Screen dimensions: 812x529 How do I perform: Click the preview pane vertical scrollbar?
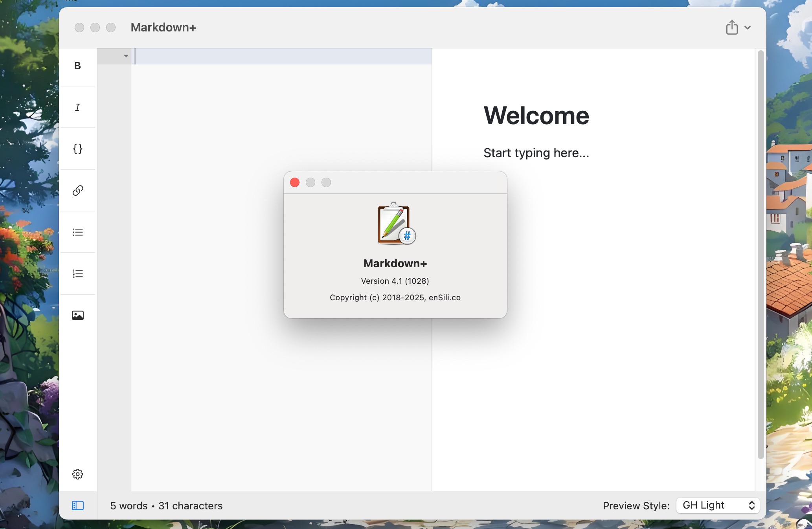[x=761, y=255]
